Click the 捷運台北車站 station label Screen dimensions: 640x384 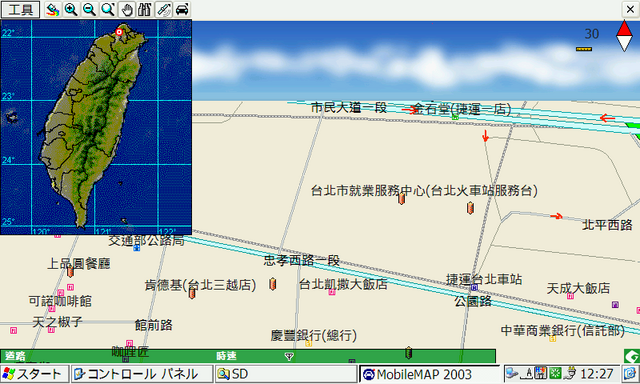pyautogui.click(x=484, y=279)
